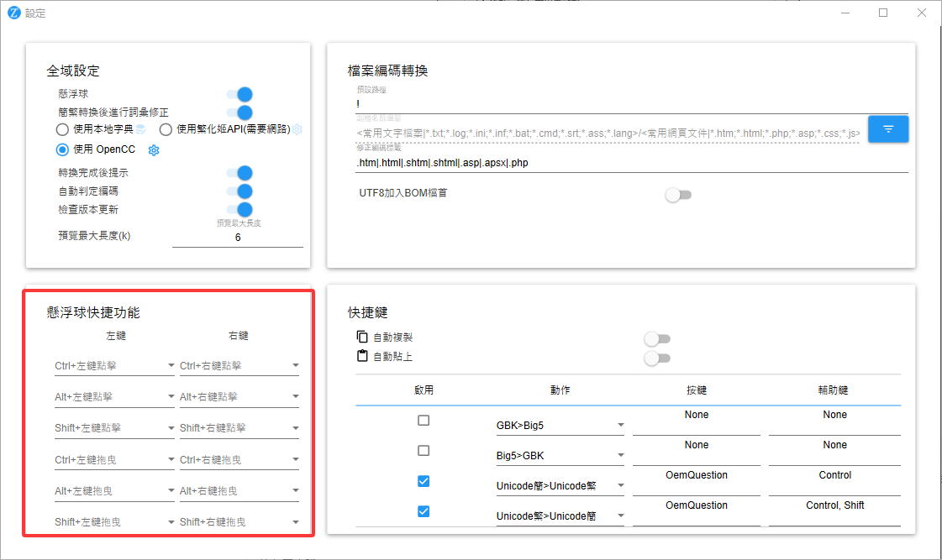Click the Control, Shift modifier key field
Screen dimensions: 942x560
click(834, 511)
